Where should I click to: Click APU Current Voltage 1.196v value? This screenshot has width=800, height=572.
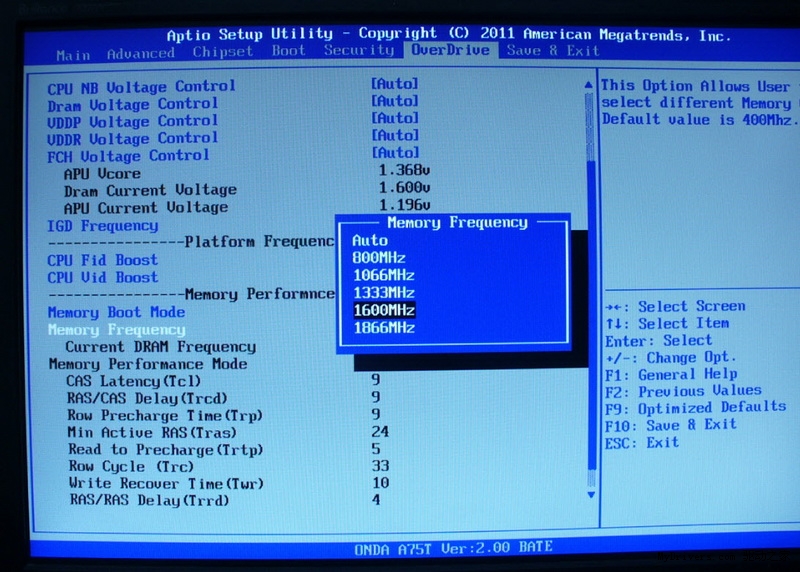point(404,205)
